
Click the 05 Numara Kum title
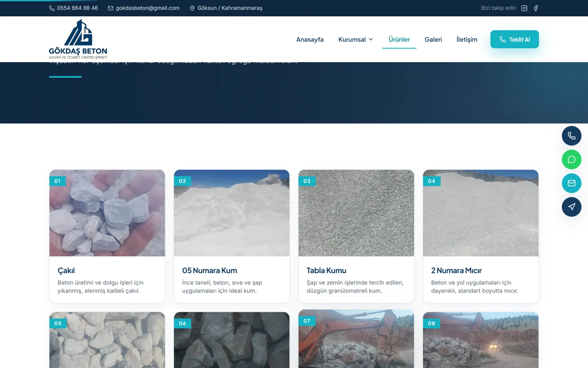209,271
